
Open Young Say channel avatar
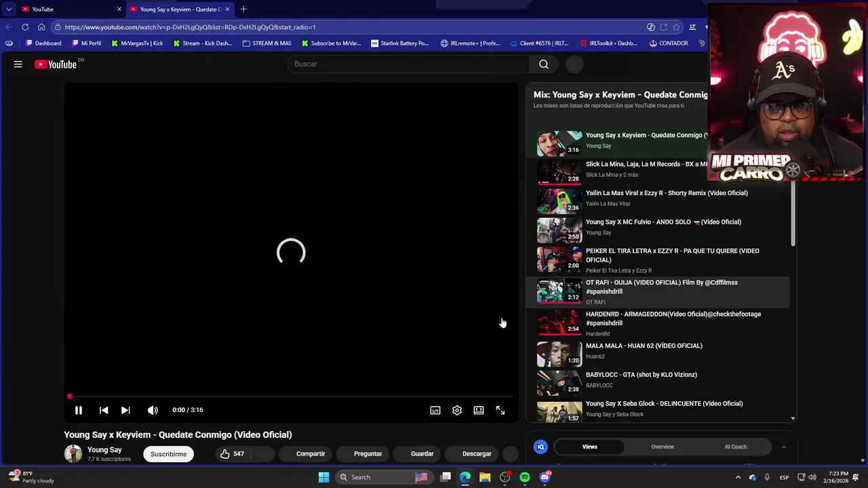pyautogui.click(x=73, y=453)
